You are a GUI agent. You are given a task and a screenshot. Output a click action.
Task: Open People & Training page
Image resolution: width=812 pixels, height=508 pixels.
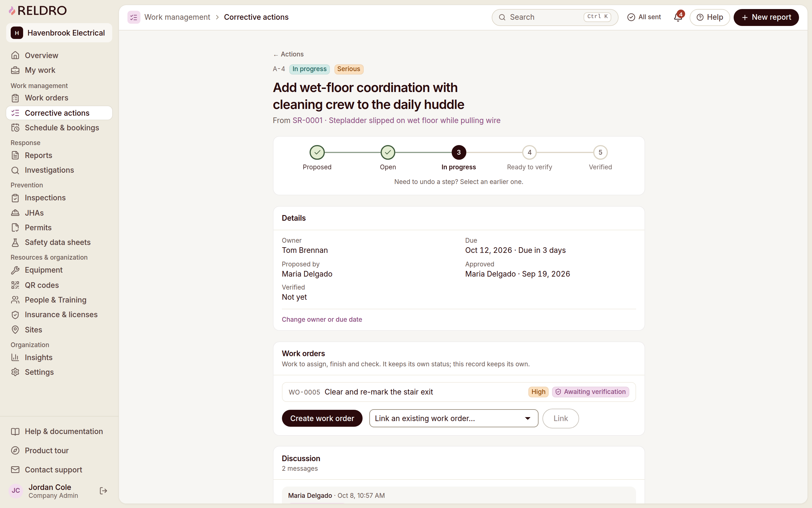pyautogui.click(x=59, y=300)
